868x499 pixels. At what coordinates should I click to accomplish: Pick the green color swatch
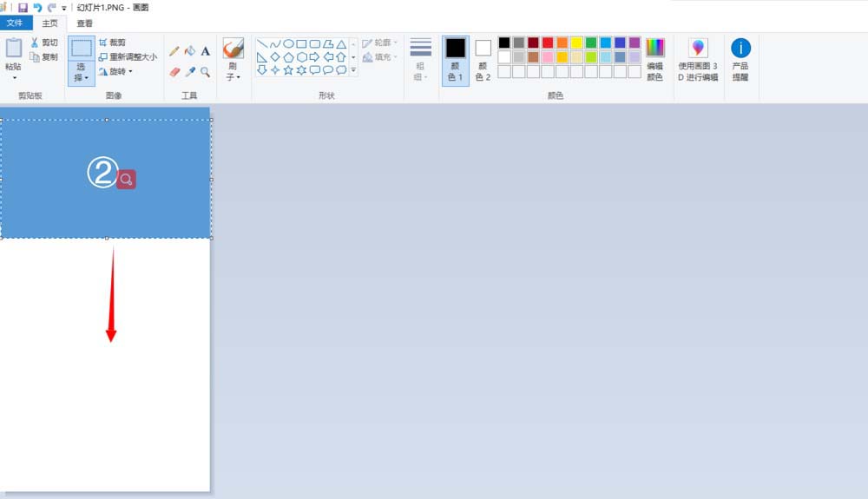pyautogui.click(x=591, y=43)
